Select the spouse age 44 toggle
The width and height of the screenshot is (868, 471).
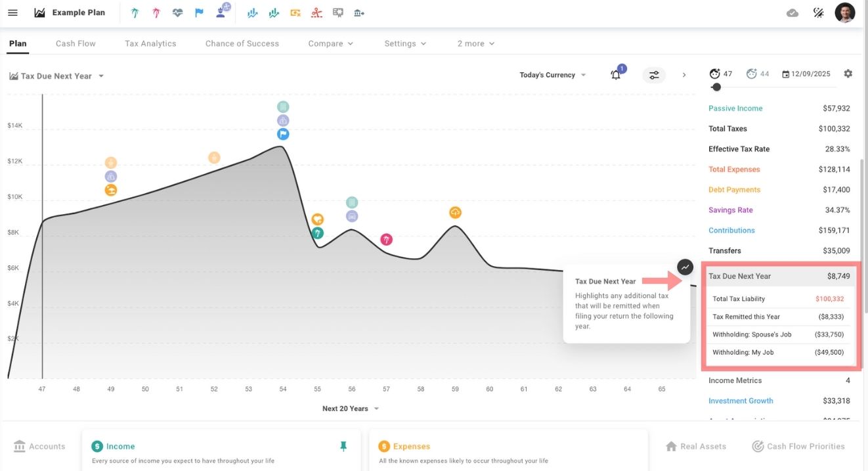pyautogui.click(x=758, y=74)
